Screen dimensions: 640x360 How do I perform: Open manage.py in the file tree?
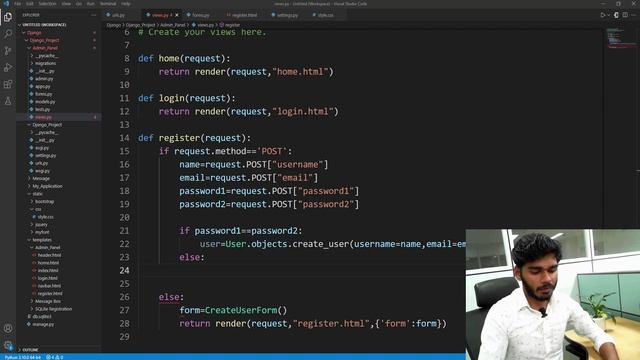[x=43, y=324]
